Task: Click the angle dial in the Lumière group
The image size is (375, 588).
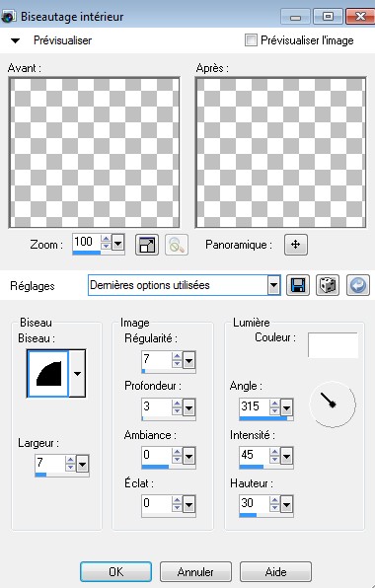Action: tap(333, 404)
